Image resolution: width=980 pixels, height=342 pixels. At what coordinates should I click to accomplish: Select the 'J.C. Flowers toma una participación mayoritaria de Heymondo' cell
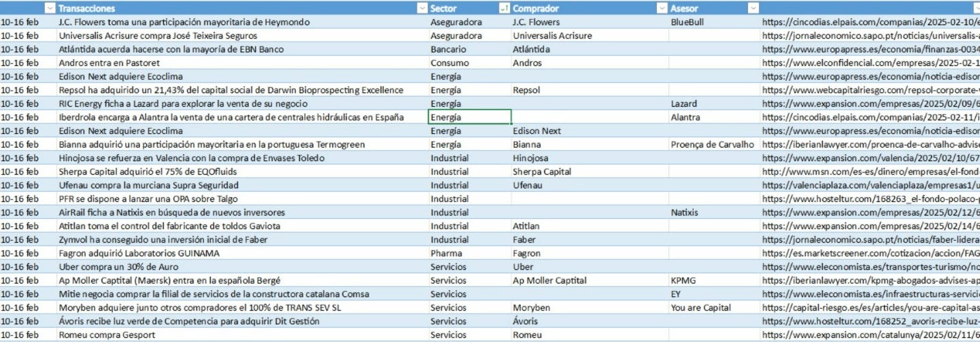pos(241,22)
